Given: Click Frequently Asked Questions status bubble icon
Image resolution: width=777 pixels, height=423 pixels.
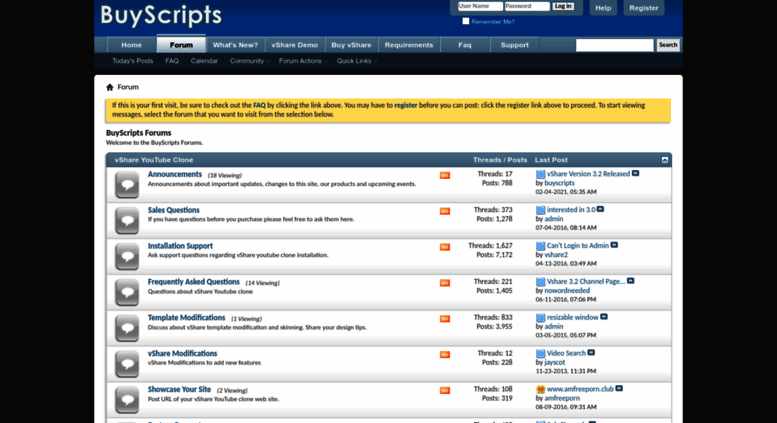Looking at the screenshot, I should click(x=127, y=292).
